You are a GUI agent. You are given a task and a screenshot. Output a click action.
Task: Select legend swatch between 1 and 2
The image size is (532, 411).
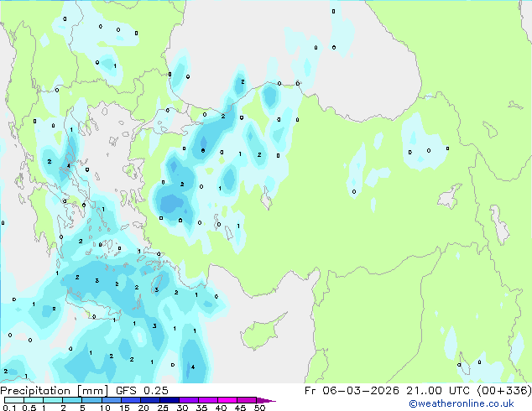[53, 400]
